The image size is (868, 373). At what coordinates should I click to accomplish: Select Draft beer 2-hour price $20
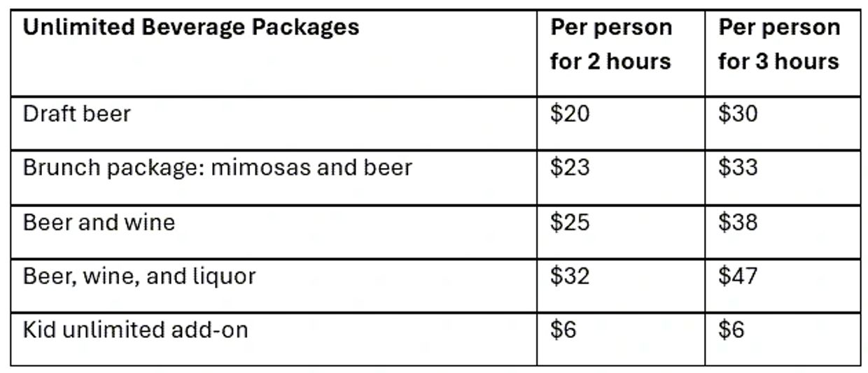(x=570, y=113)
